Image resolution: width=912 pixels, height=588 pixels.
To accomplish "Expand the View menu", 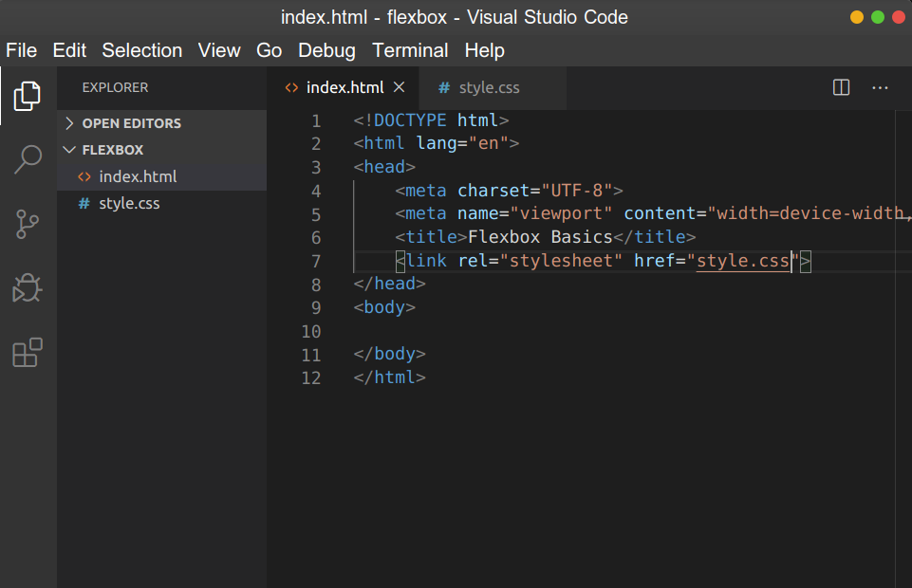I will [x=219, y=50].
